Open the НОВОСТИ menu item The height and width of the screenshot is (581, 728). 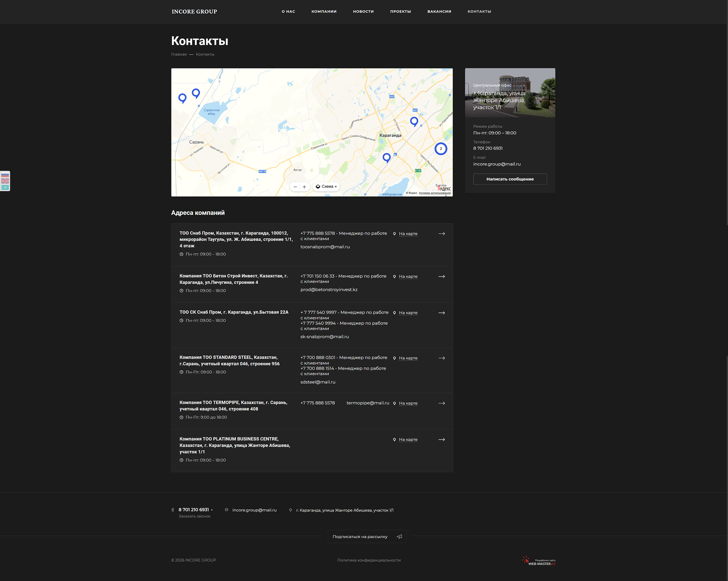coord(363,12)
